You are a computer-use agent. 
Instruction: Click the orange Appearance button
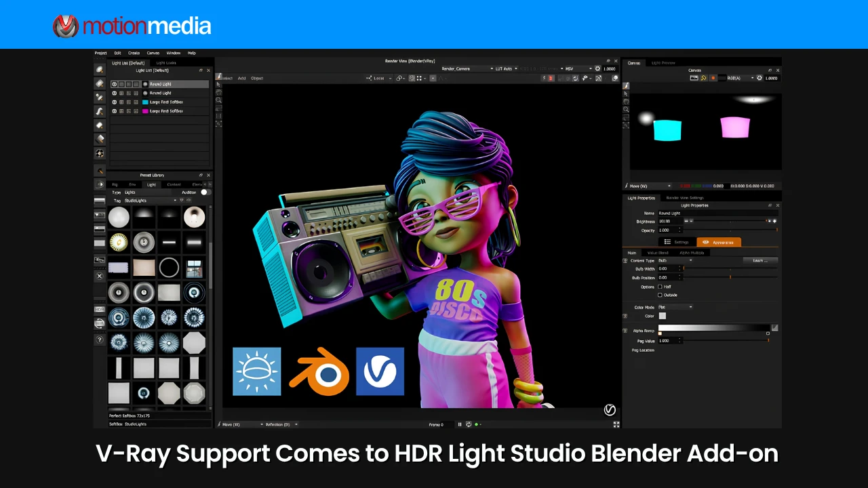719,242
